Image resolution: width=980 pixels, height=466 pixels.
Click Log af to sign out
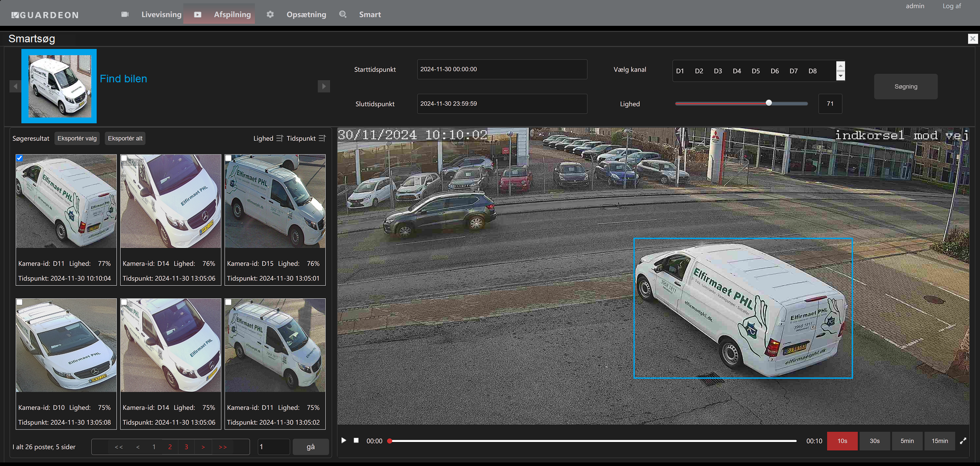951,6
